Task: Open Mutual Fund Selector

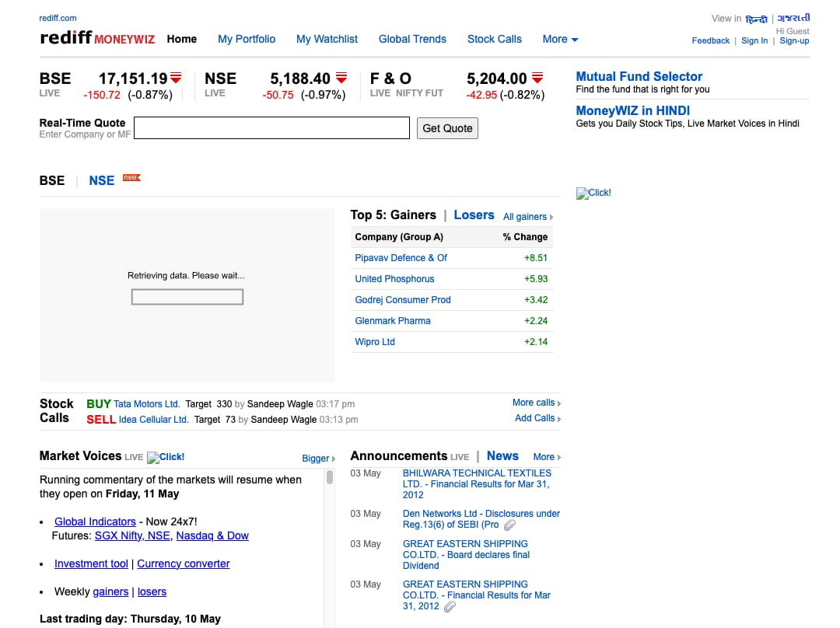Action: (639, 77)
